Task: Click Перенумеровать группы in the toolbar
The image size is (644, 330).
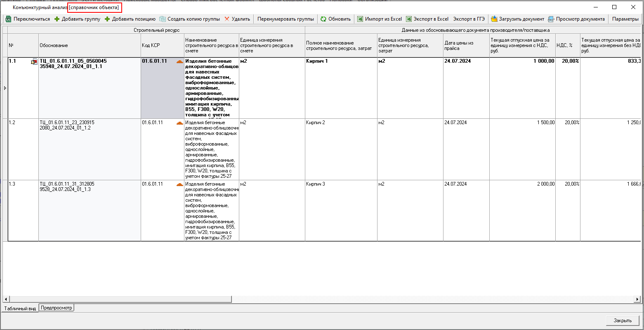Action: 285,19
